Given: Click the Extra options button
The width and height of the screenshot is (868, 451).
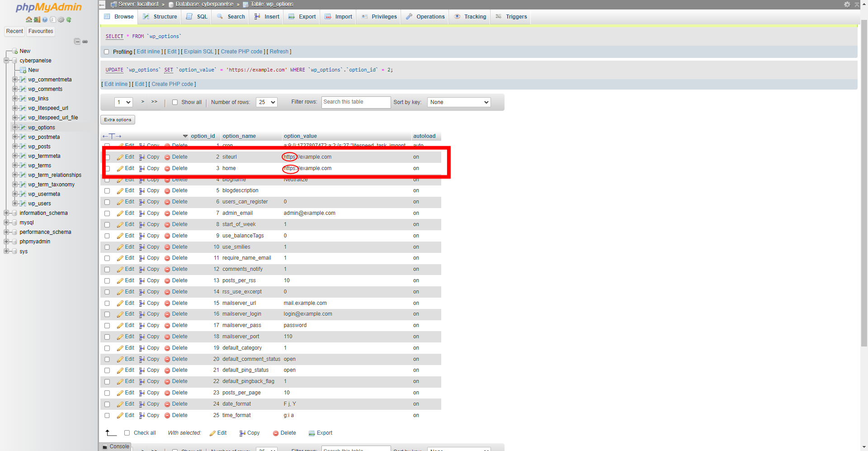Looking at the screenshot, I should [118, 120].
